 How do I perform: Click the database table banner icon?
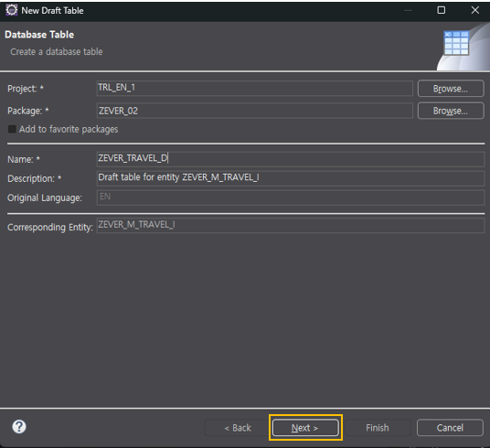456,43
